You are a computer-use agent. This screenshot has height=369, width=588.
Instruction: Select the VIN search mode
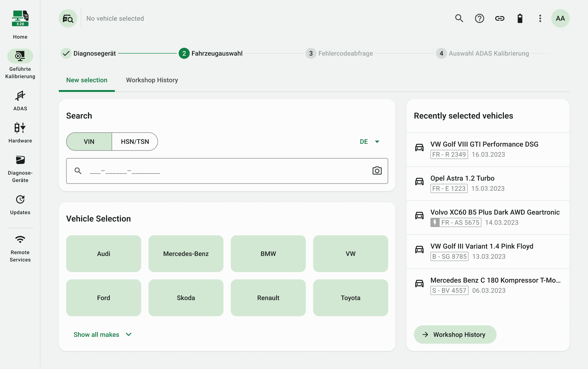coord(89,142)
